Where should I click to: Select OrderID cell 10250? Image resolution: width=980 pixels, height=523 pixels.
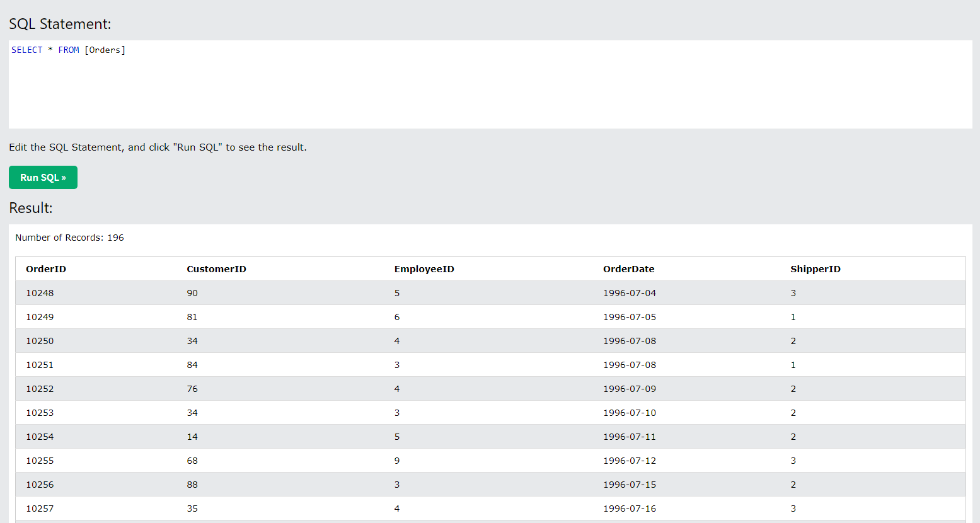tap(40, 341)
